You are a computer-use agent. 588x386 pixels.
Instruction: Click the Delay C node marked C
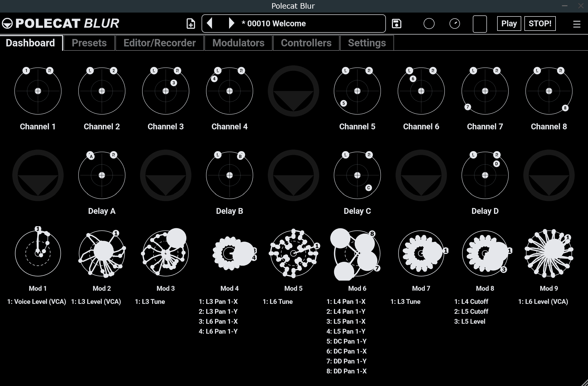(369, 188)
